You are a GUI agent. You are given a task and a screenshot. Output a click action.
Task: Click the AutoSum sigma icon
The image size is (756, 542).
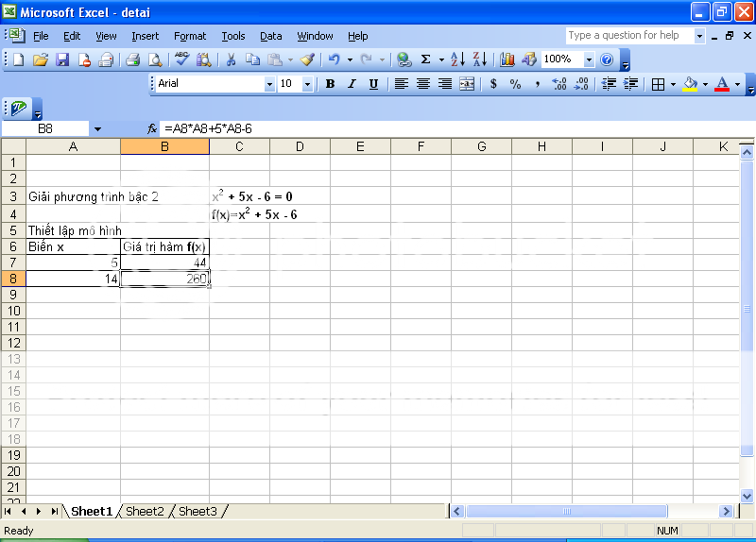[425, 59]
